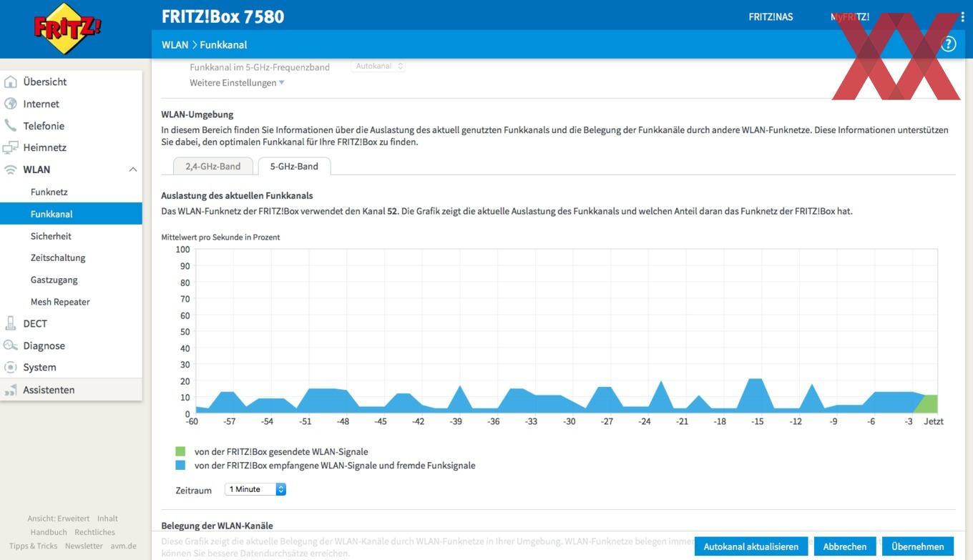This screenshot has height=560, width=973.
Task: Click the Autokanal aktualisieren button
Action: click(751, 546)
